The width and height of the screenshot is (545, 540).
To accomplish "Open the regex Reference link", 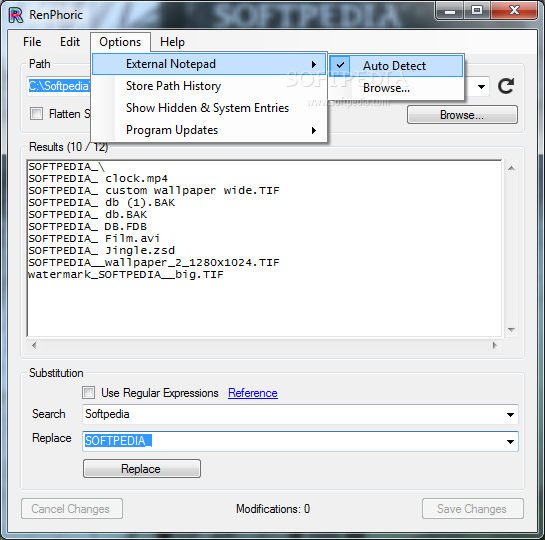I will 253,393.
